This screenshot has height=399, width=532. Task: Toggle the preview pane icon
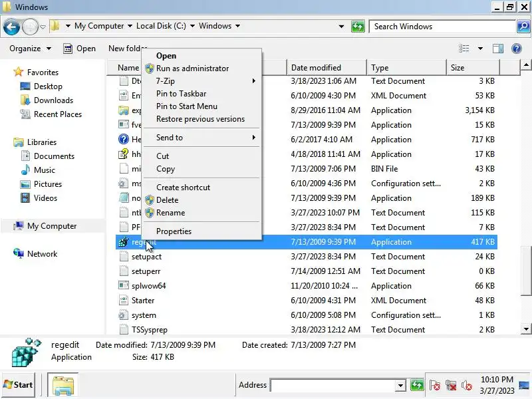coord(497,49)
